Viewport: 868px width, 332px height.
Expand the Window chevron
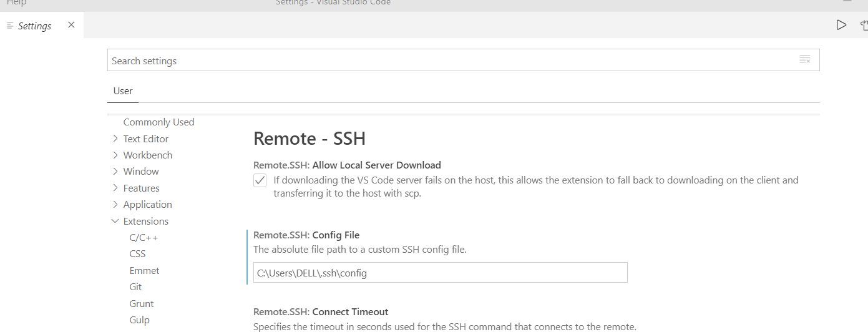coord(115,171)
